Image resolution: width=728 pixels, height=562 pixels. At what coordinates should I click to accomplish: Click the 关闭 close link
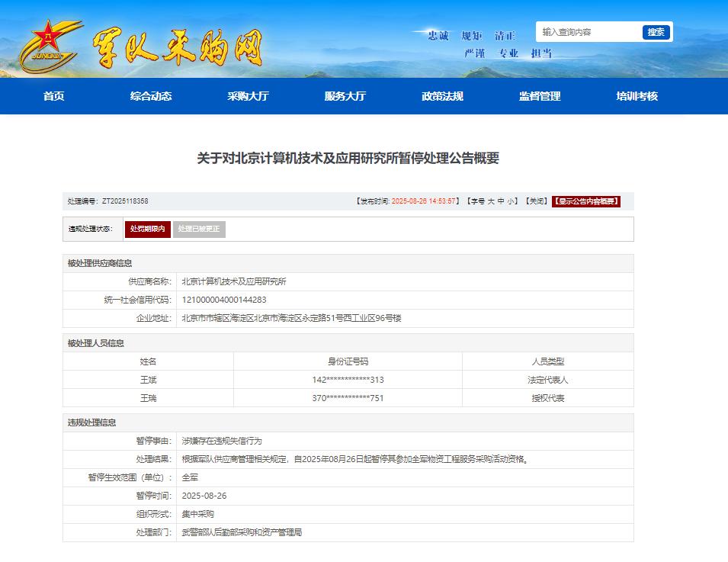tap(537, 201)
